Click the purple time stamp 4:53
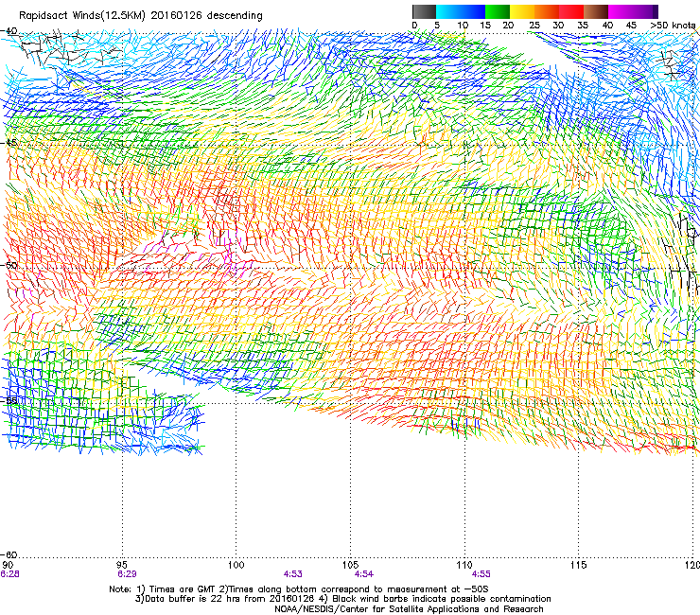The height and width of the screenshot is (615, 700). point(293,574)
